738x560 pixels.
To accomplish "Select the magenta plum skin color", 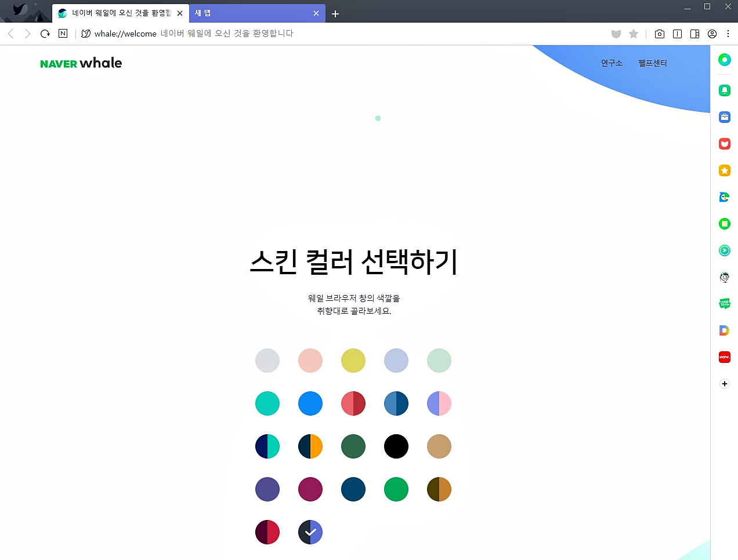I will (x=310, y=489).
